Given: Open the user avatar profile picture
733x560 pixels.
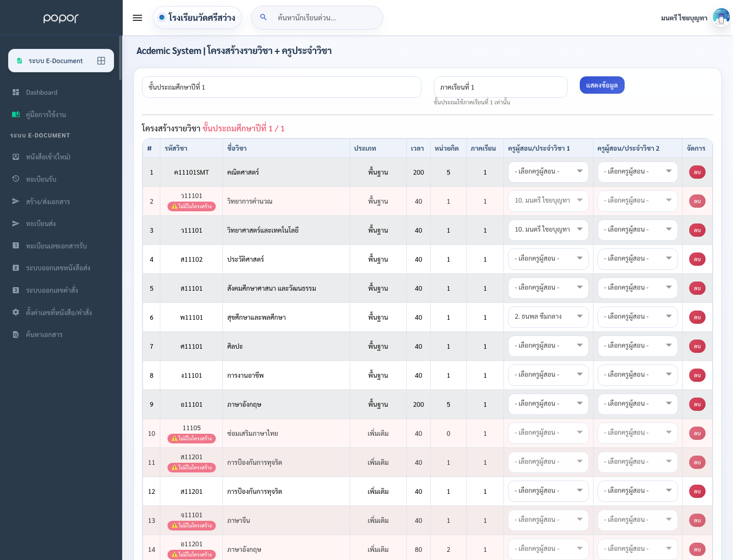Looking at the screenshot, I should [721, 18].
